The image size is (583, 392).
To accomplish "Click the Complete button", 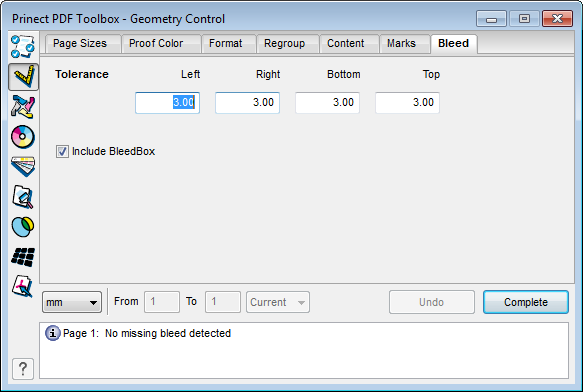I will 526,302.
